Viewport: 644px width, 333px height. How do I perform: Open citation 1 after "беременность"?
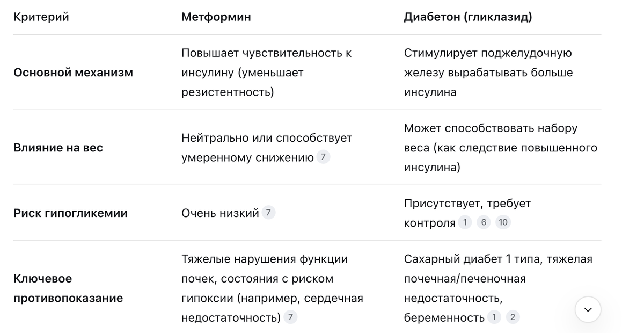[x=494, y=317]
